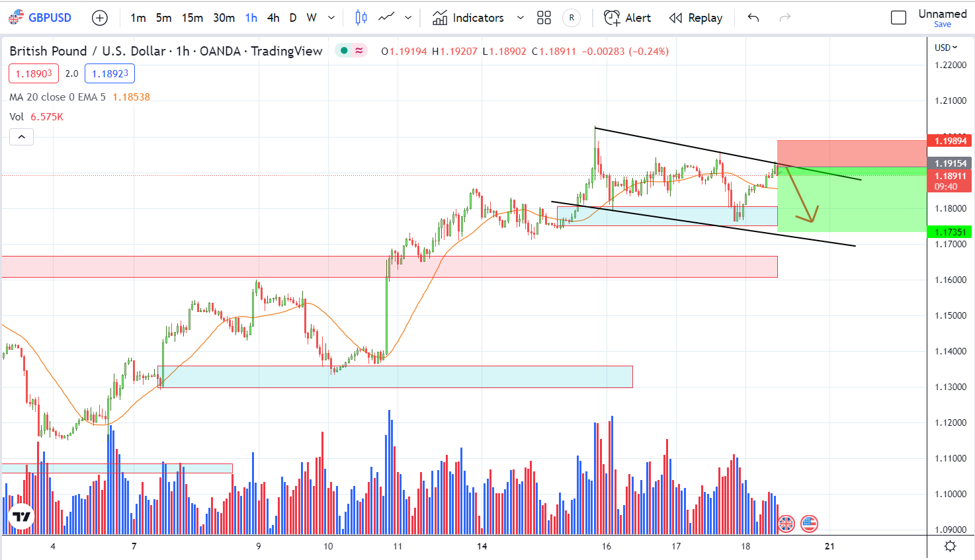
Task: Click the circled R button
Action: point(572,18)
